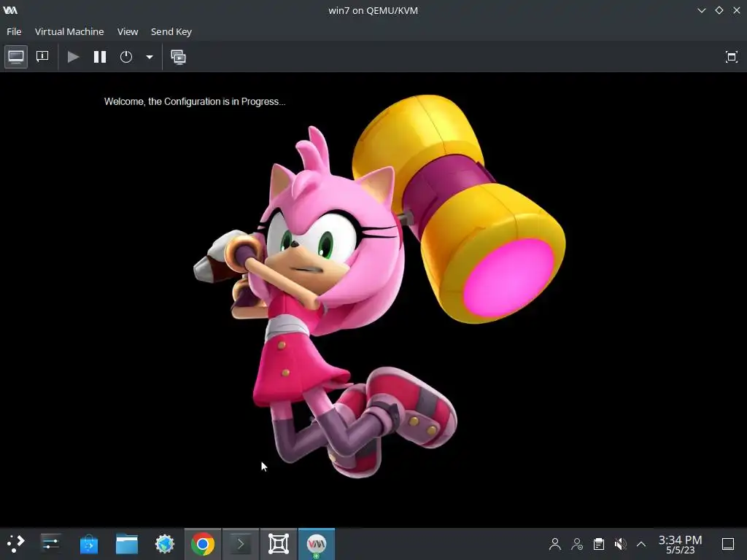Pause the virtual machine
This screenshot has width=747, height=560.
point(99,57)
